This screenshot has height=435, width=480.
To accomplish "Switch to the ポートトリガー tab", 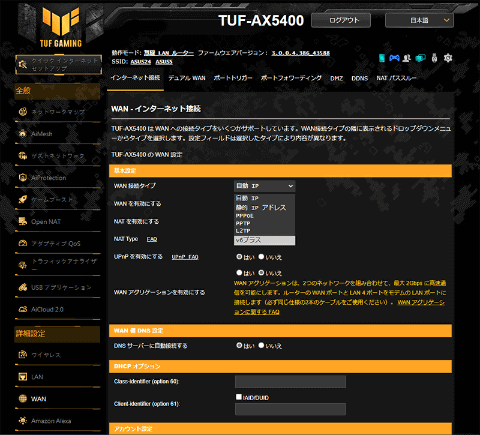I will coord(233,78).
